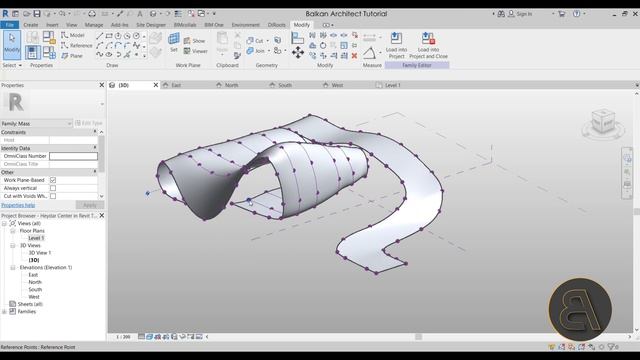Toggle the Work Plane-Based checkbox
The height and width of the screenshot is (360, 640).
(53, 180)
